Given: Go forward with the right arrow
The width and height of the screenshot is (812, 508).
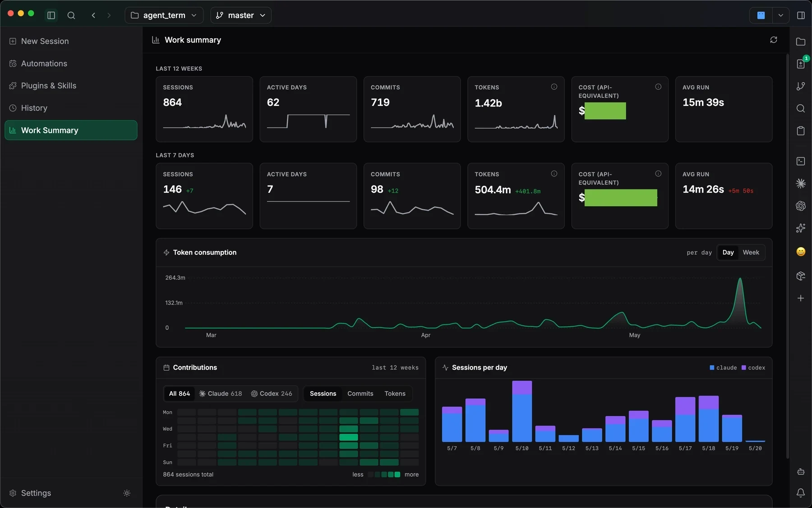Looking at the screenshot, I should [109, 15].
